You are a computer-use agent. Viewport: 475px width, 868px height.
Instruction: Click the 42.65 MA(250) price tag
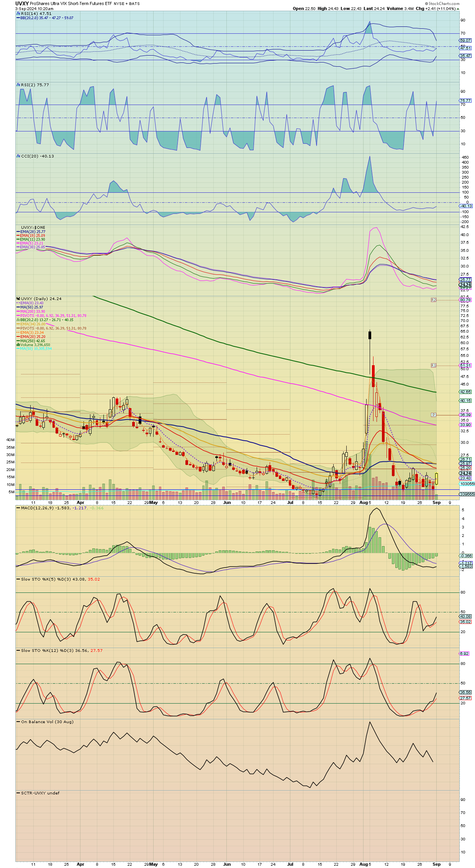(465, 392)
